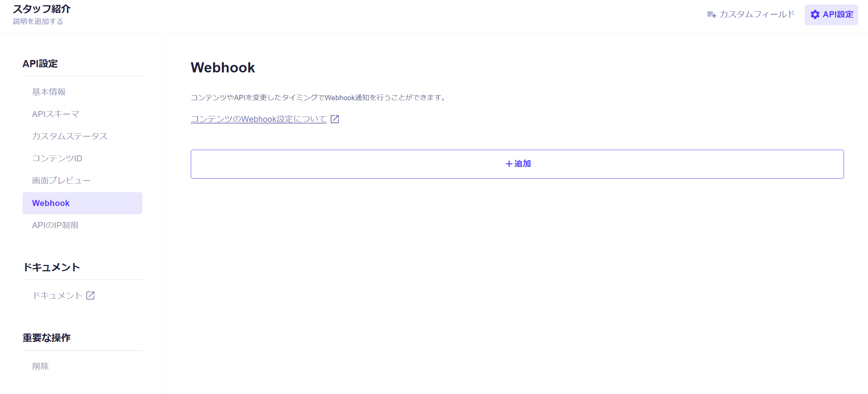The width and height of the screenshot is (868, 394).
Task: Open API設定 button in the header
Action: click(x=831, y=15)
